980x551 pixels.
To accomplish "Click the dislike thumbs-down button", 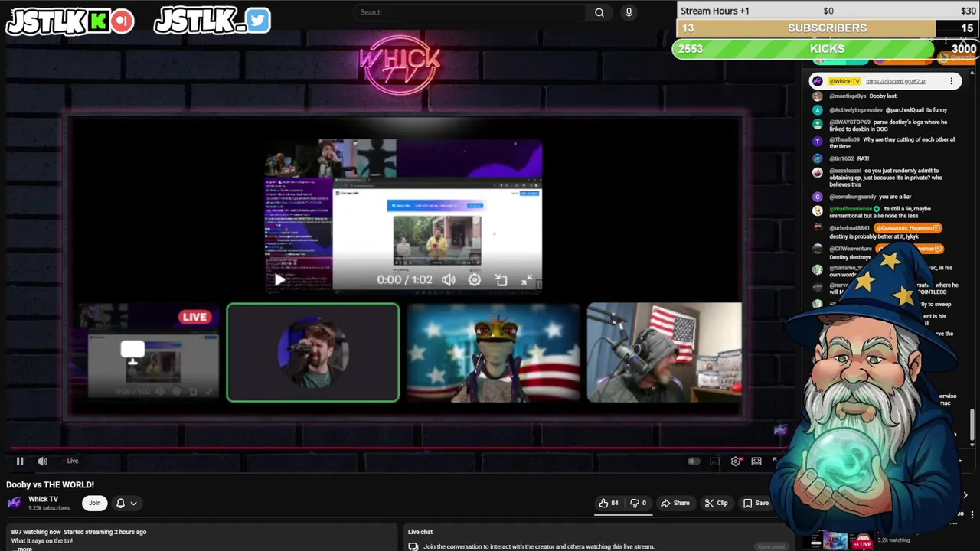I will [639, 503].
